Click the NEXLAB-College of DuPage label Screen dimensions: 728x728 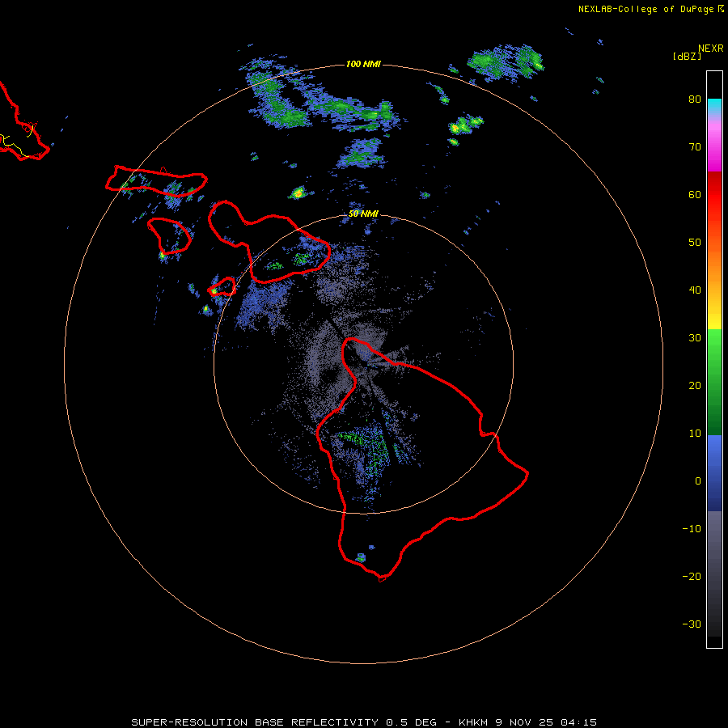tap(645, 9)
